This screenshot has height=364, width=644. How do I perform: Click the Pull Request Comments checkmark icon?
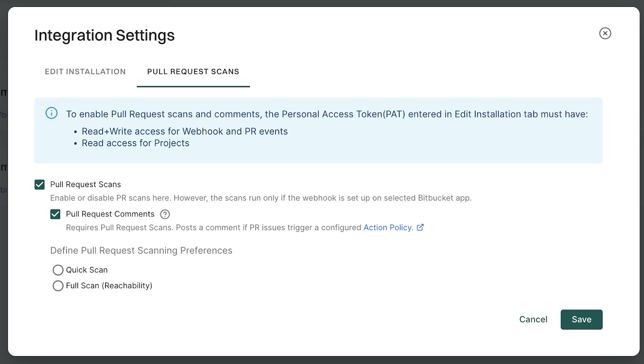coord(55,214)
